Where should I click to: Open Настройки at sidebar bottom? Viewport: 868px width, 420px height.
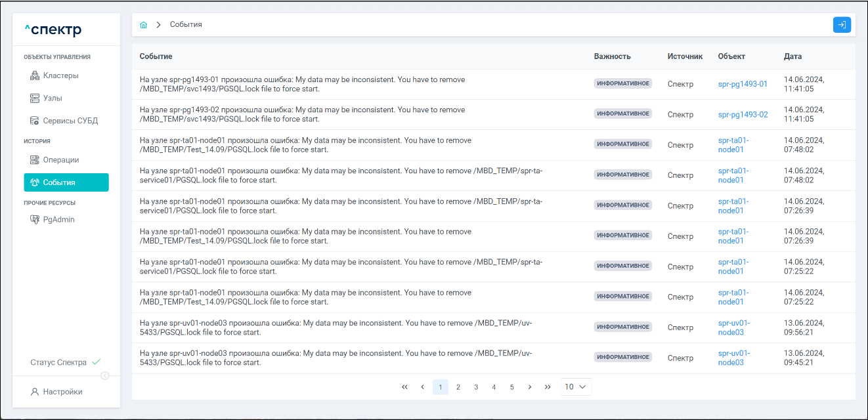click(x=62, y=392)
